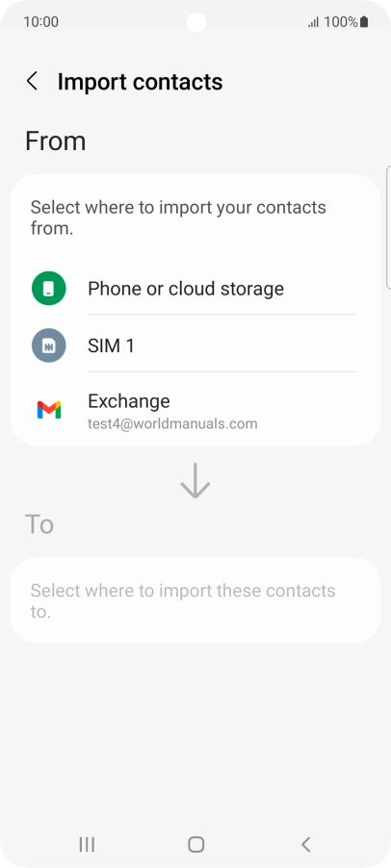Screen dimensions: 391x868
Task: Choose SIM 1 as import source
Action: (x=195, y=345)
